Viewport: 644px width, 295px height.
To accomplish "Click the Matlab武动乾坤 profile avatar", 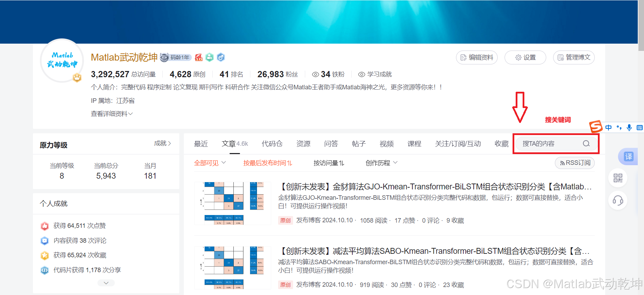I will (x=62, y=60).
